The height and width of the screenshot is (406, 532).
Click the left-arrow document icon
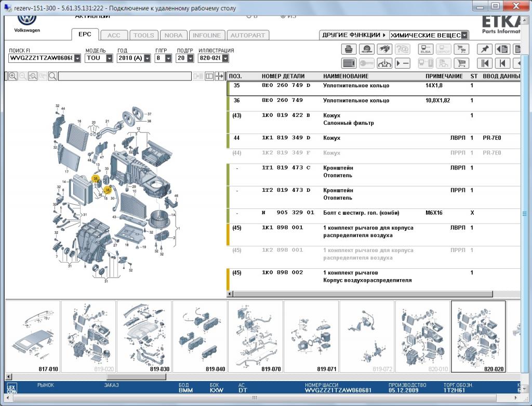(x=502, y=49)
